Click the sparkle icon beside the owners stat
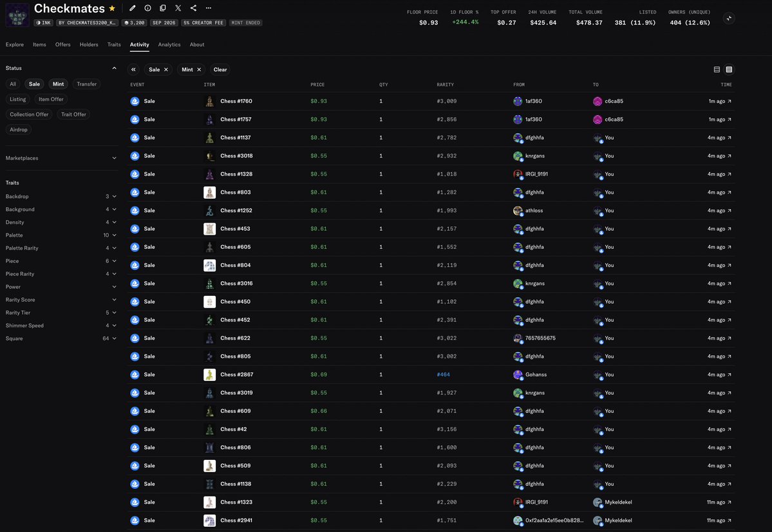The image size is (772, 532). [729, 18]
